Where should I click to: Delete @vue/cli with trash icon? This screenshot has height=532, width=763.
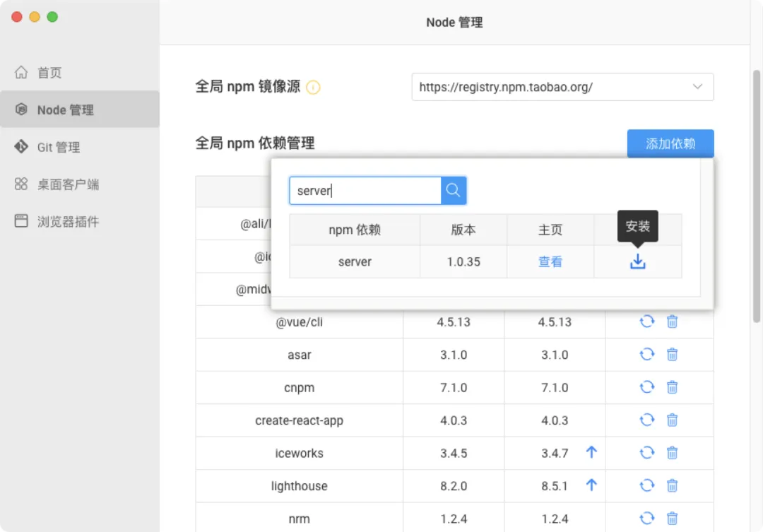click(x=672, y=321)
